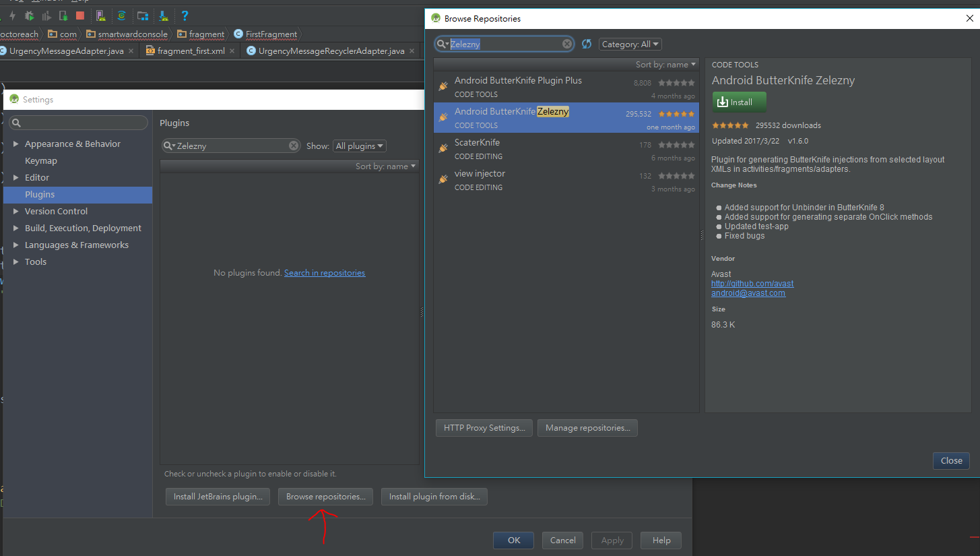Open the Category: All dropdown
The height and width of the screenshot is (556, 980).
click(x=630, y=44)
